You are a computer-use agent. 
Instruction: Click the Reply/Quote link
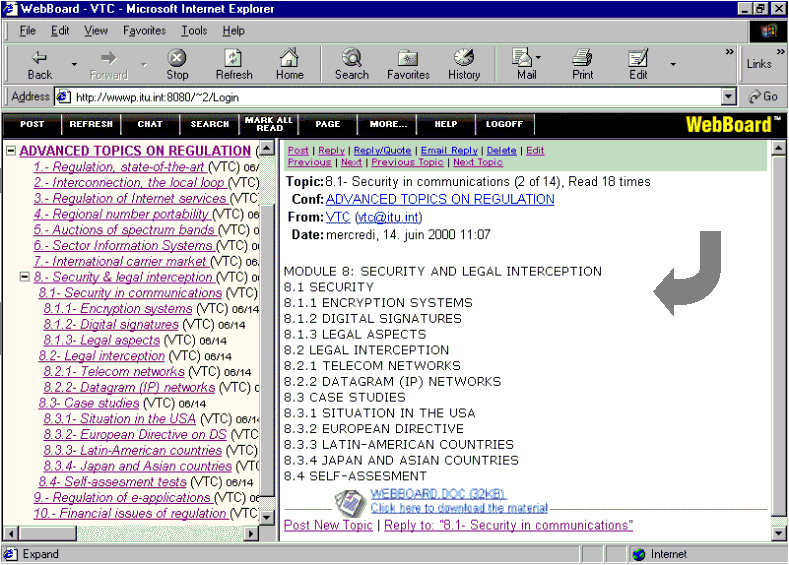[x=382, y=150]
